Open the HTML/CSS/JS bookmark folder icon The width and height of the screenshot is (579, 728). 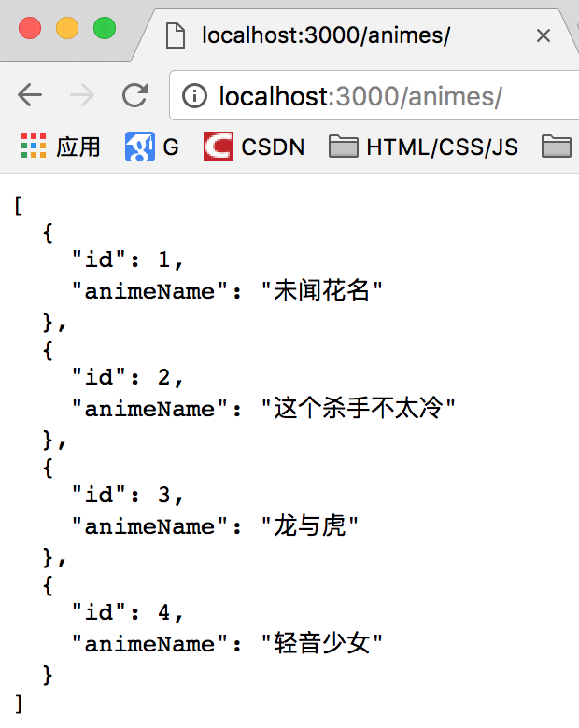tap(344, 147)
